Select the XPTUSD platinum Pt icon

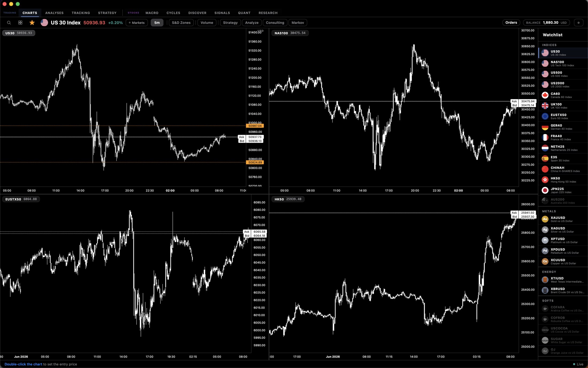click(x=545, y=240)
